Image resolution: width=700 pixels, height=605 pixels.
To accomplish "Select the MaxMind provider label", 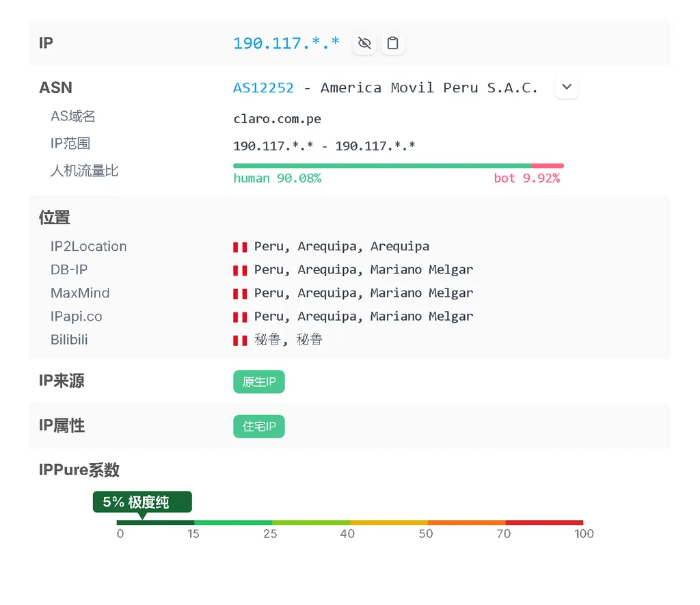I will [80, 293].
